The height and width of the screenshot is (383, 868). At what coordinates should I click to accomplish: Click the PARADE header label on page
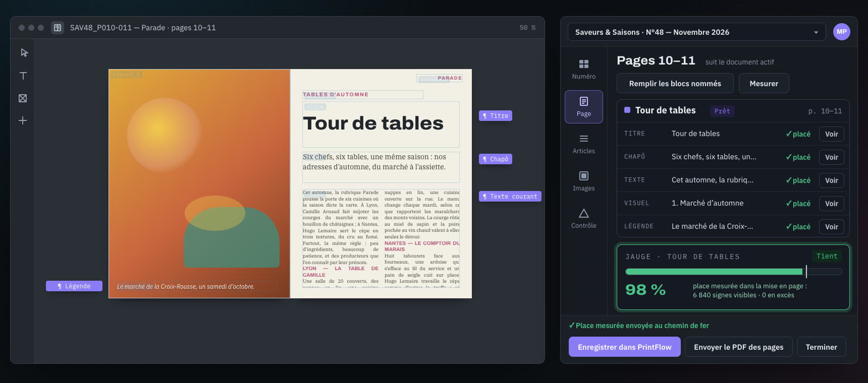pos(450,78)
